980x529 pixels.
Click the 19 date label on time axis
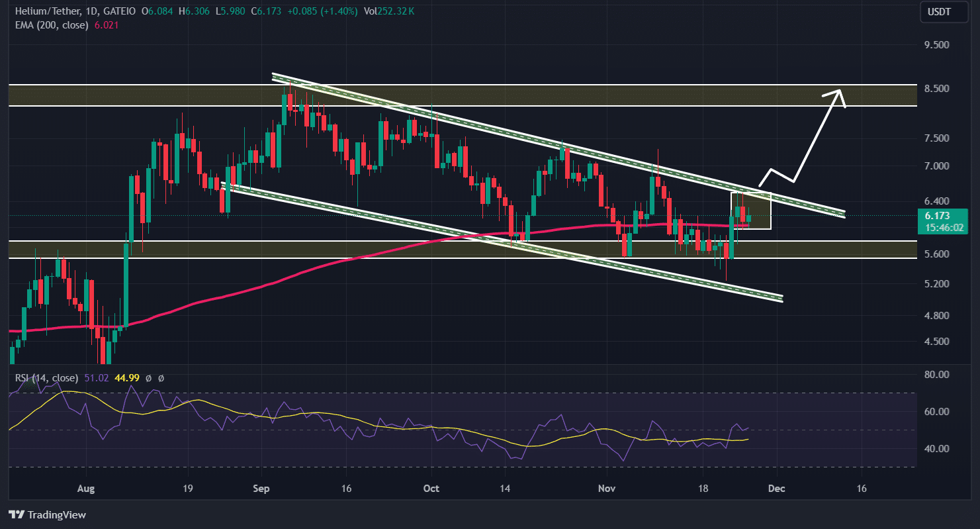pos(188,489)
